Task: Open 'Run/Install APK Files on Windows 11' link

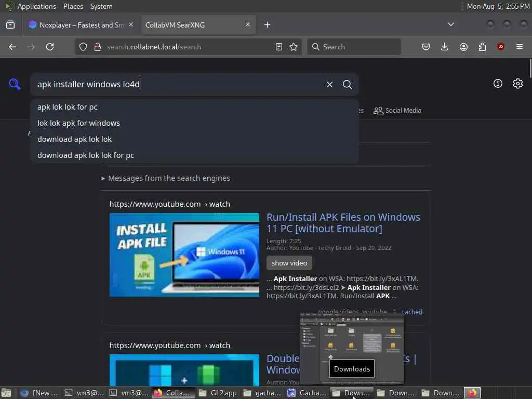Action: 343,223
